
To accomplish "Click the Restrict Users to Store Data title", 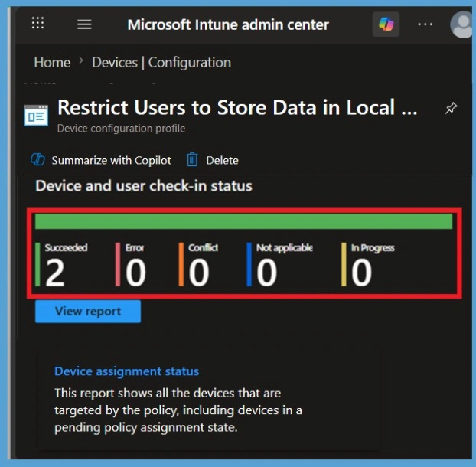I will [237, 107].
